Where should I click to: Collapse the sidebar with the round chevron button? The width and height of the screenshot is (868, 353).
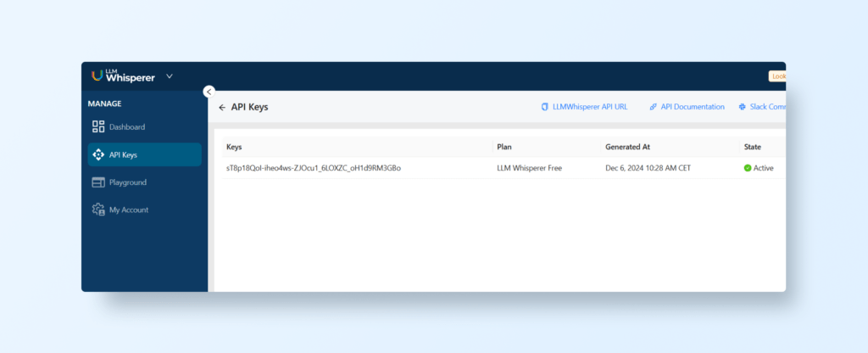click(x=209, y=92)
